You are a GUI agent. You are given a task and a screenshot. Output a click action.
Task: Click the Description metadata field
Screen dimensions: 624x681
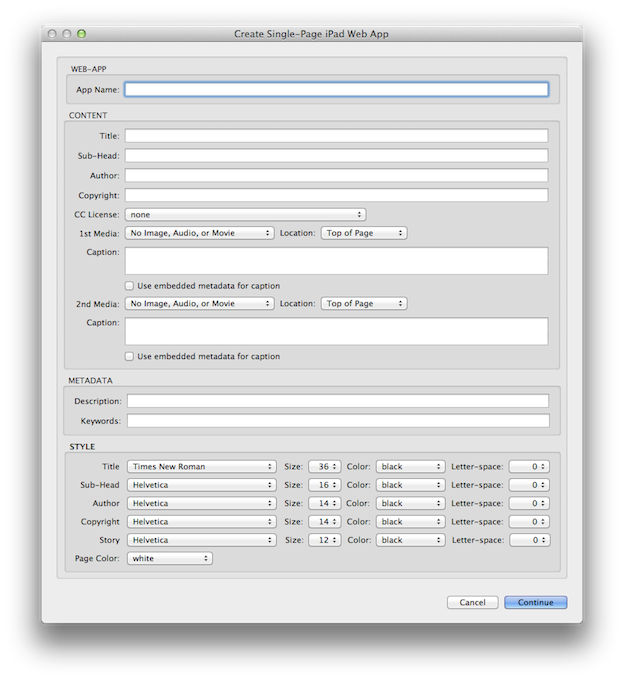point(338,401)
